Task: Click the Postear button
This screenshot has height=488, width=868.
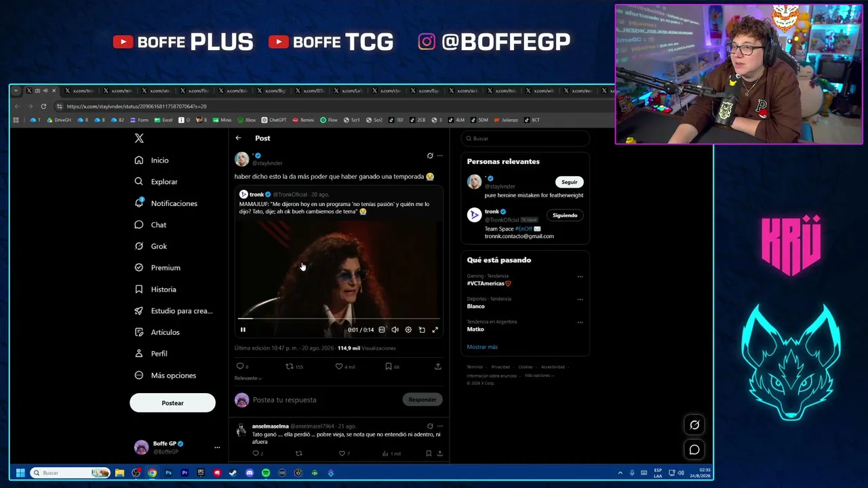Action: pos(172,403)
